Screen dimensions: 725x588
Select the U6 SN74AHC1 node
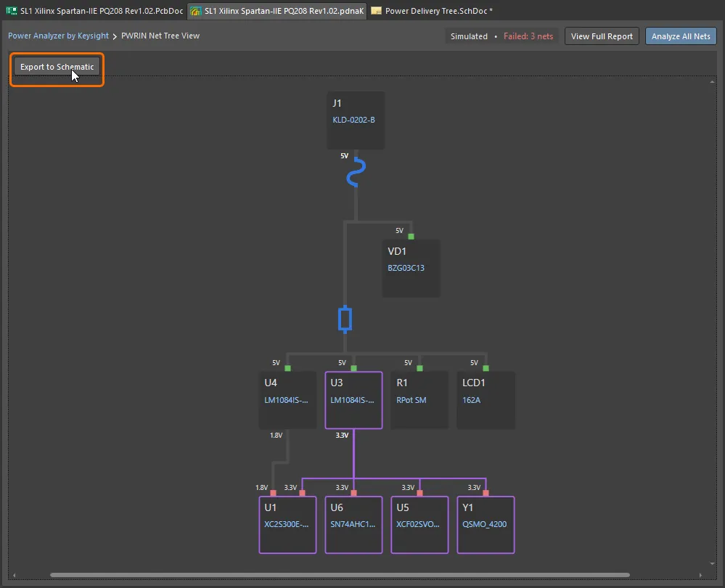click(x=353, y=525)
